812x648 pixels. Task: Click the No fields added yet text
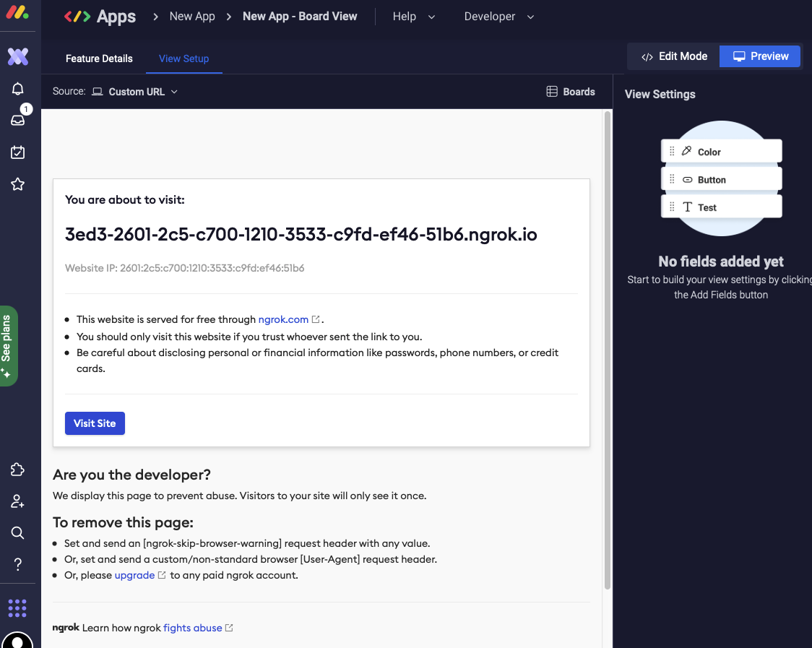[721, 262]
